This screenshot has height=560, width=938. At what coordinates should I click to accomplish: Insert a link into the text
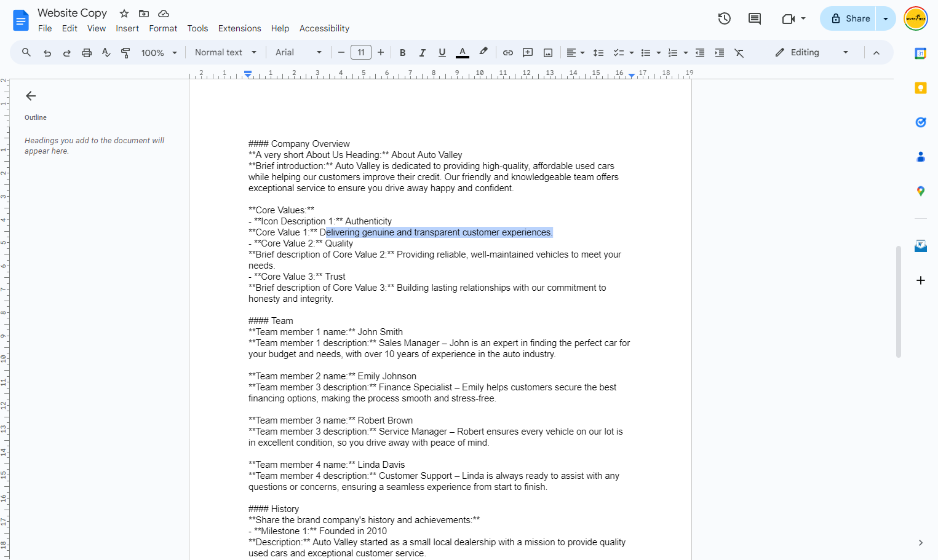(x=508, y=53)
